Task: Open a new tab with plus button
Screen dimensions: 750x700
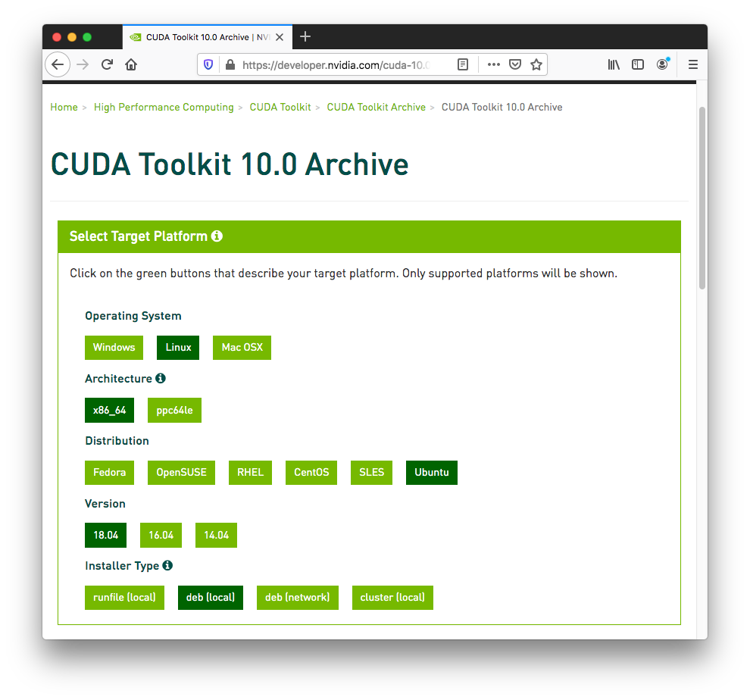Action: 305,37
